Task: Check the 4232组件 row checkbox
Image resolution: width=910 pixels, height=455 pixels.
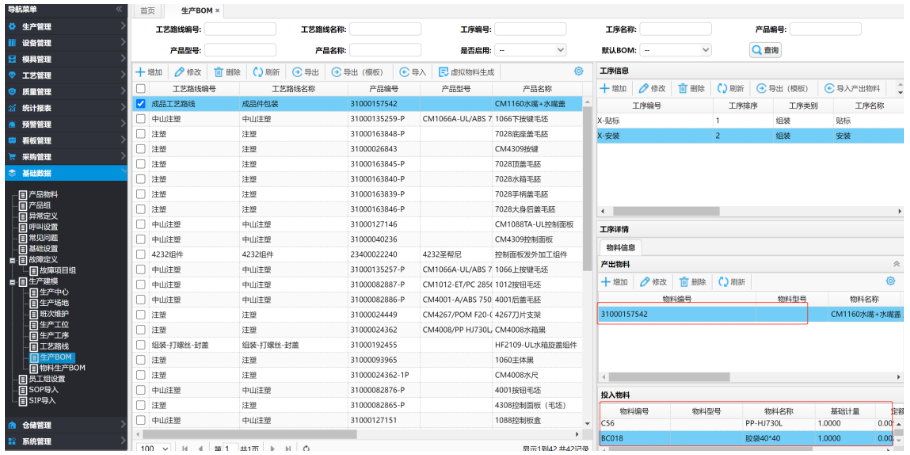Action: (141, 254)
